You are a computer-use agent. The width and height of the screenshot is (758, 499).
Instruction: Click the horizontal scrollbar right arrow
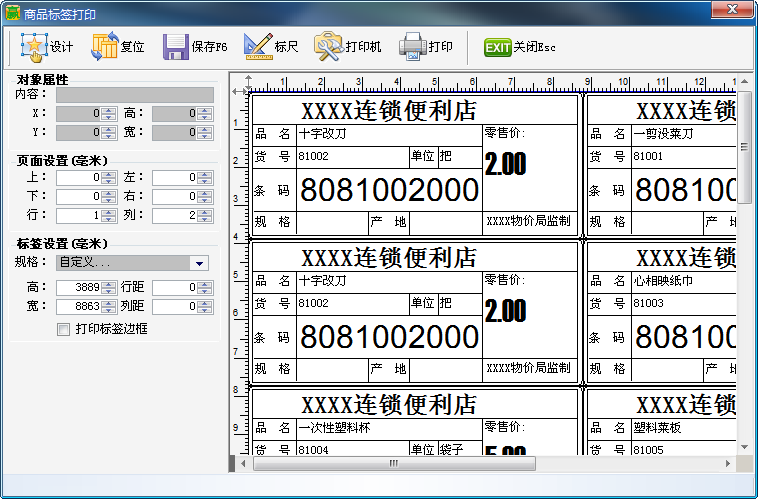tap(729, 464)
